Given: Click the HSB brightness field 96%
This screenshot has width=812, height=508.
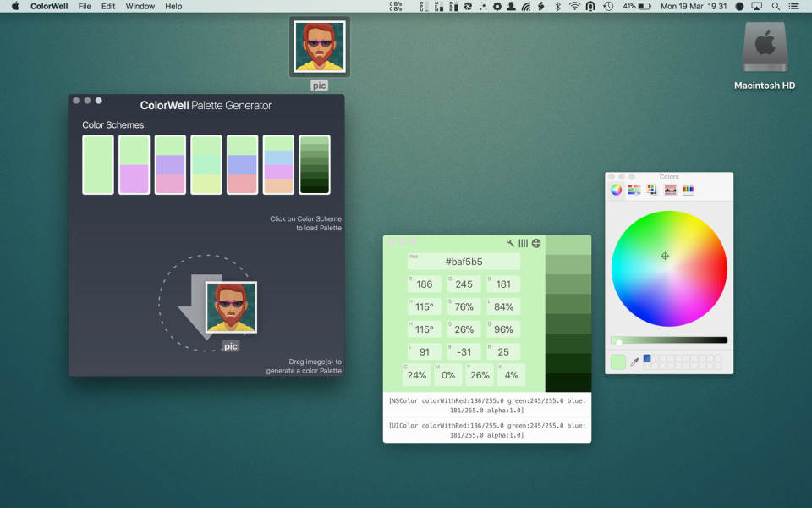Looking at the screenshot, I should point(502,329).
